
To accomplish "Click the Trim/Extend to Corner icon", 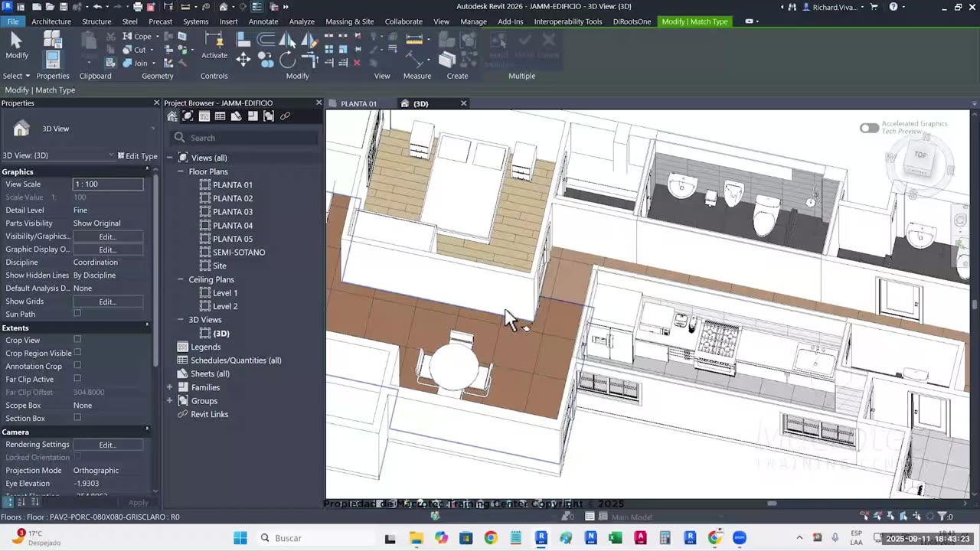I will [309, 59].
